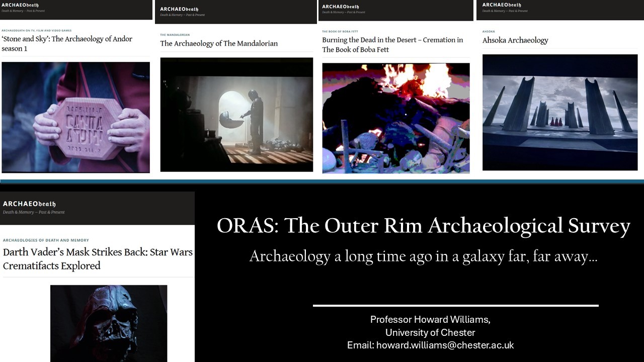Screen dimensions: 644x362
Task: Click the 'Professor Howard Williams,' author line
Action: click(x=430, y=320)
